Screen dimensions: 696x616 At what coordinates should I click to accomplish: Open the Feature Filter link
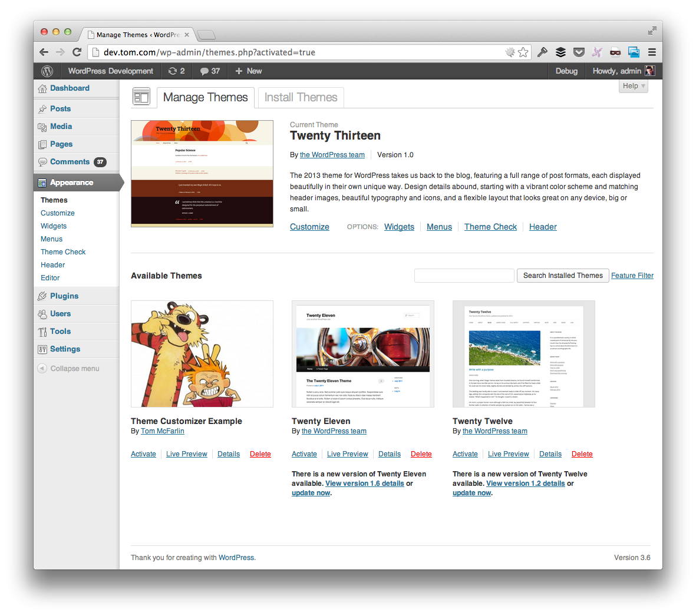point(632,276)
